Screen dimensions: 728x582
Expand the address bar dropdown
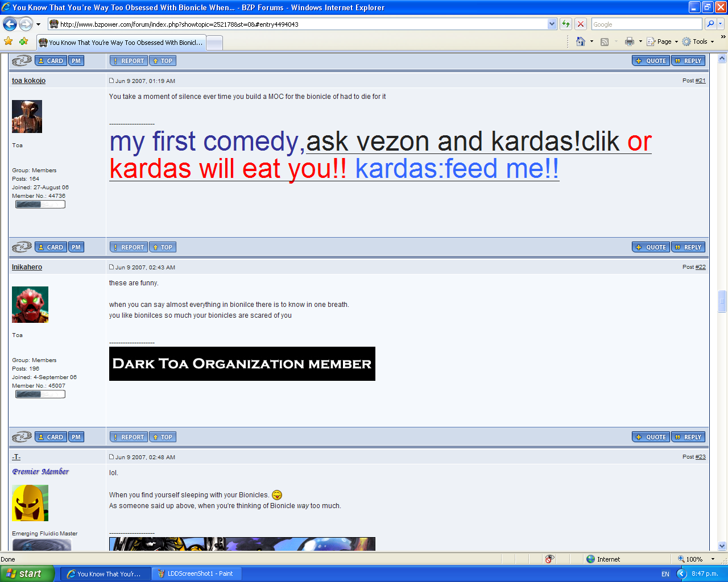pos(552,24)
